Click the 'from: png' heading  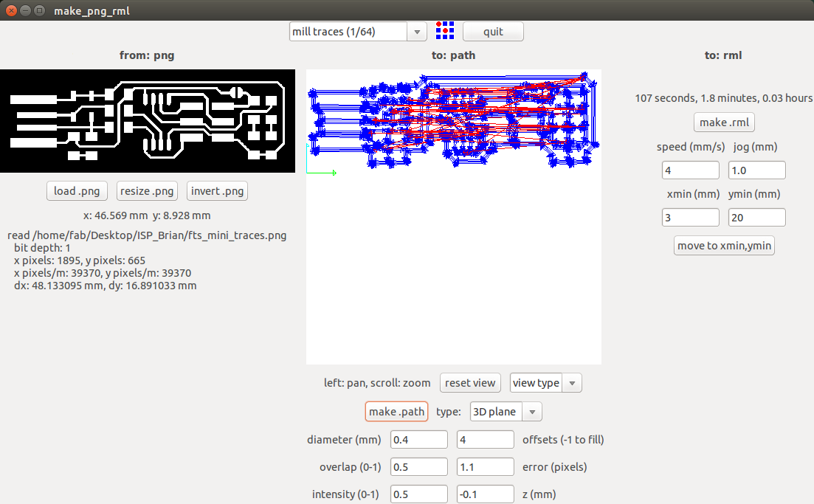(x=147, y=55)
